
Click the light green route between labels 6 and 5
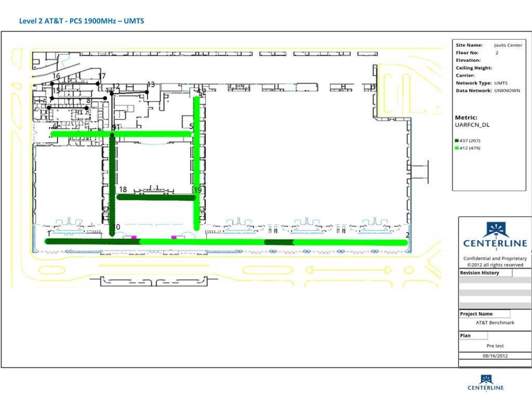click(121, 135)
